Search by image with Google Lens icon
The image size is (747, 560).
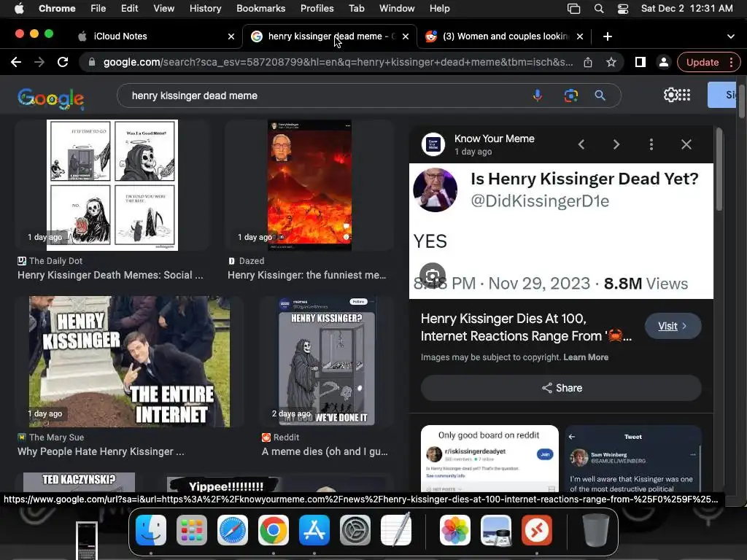(570, 96)
